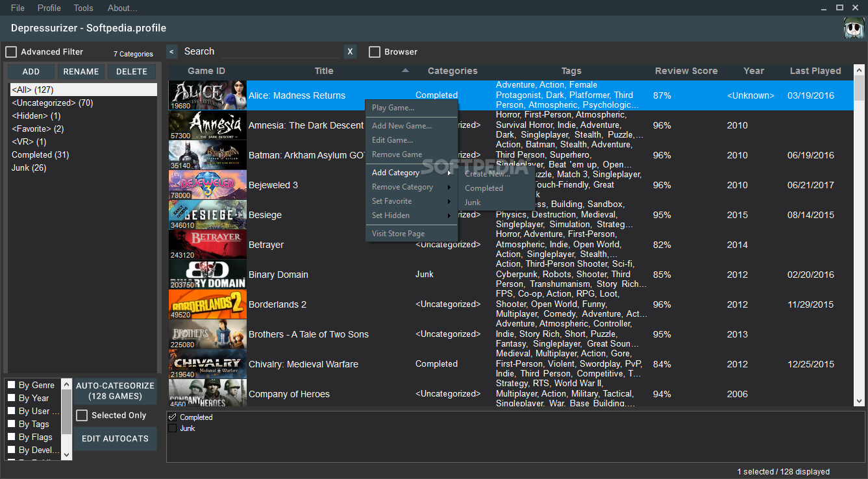The height and width of the screenshot is (479, 868).
Task: Select the <Uncategorized> (70) category
Action: (83, 103)
